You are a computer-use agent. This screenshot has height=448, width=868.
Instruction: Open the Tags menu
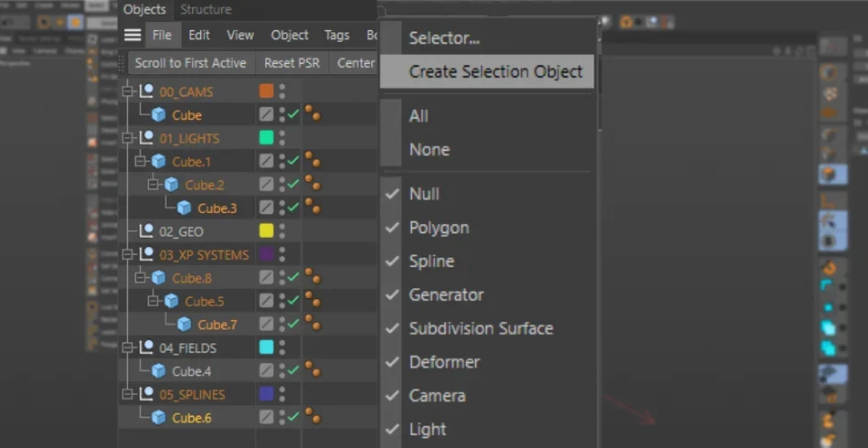(x=336, y=35)
